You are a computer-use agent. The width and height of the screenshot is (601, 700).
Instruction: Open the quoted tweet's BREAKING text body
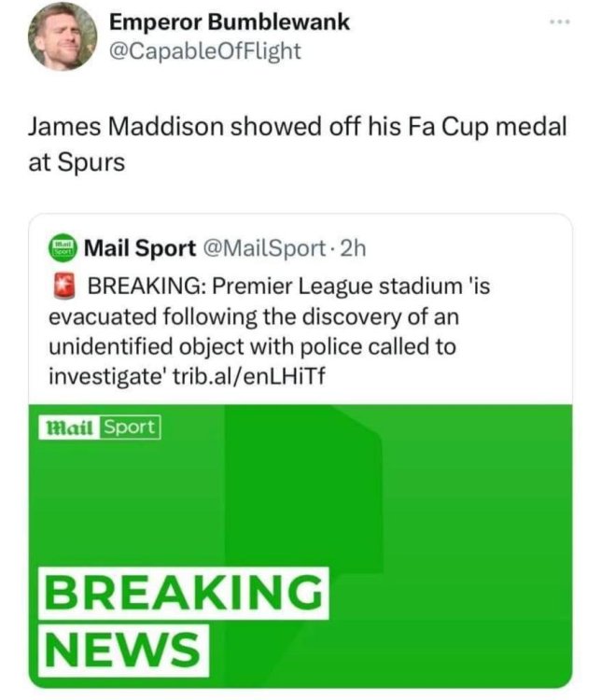(x=270, y=330)
